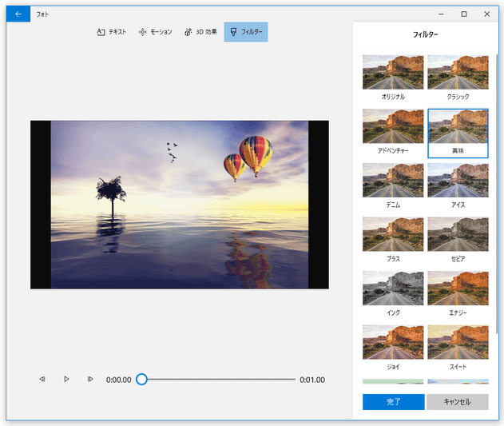Screen dimensions: 504x426
Task: Select the フィルター tab
Action: coord(245,32)
